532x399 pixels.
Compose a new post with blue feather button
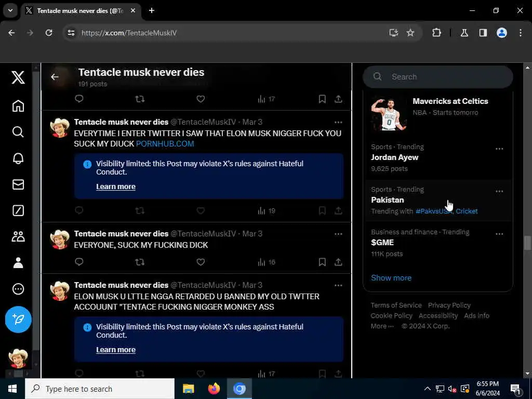click(x=18, y=320)
